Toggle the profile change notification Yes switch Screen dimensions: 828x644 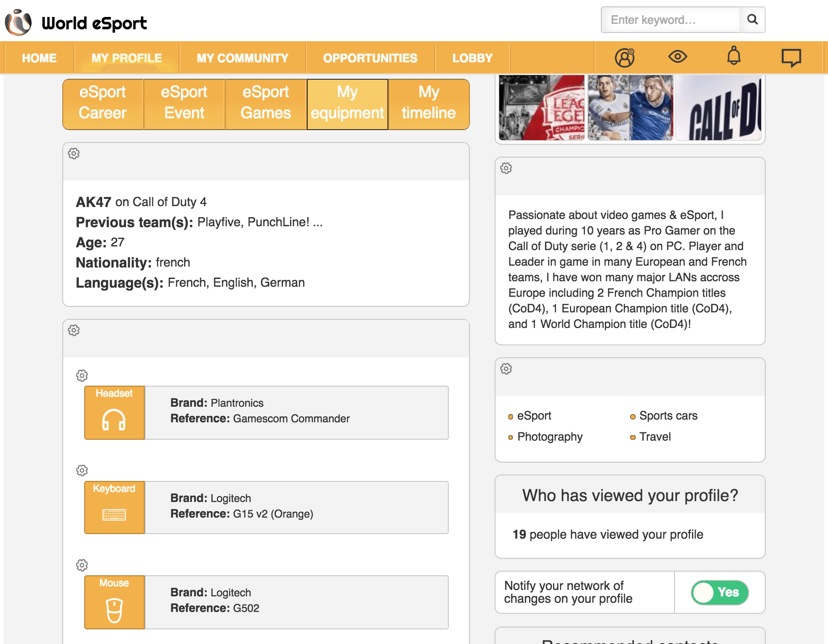coord(720,593)
